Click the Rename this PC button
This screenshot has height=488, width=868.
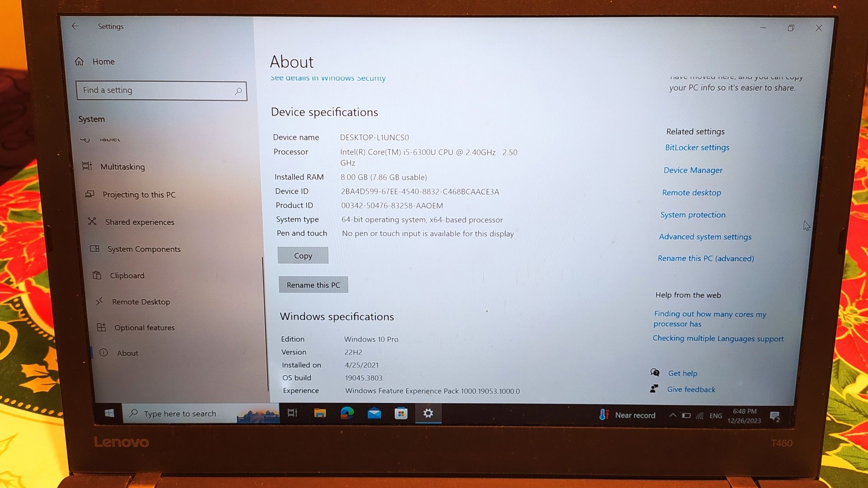click(313, 284)
